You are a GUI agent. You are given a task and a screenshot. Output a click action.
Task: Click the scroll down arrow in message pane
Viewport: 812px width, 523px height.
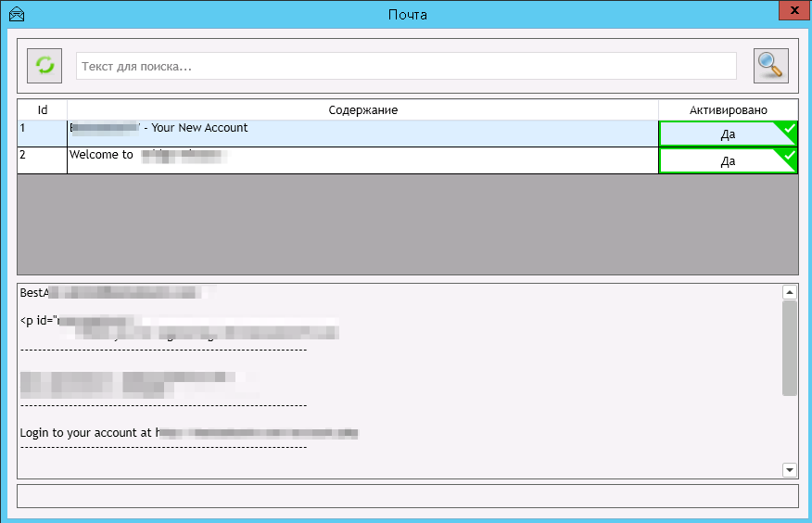[x=789, y=470]
